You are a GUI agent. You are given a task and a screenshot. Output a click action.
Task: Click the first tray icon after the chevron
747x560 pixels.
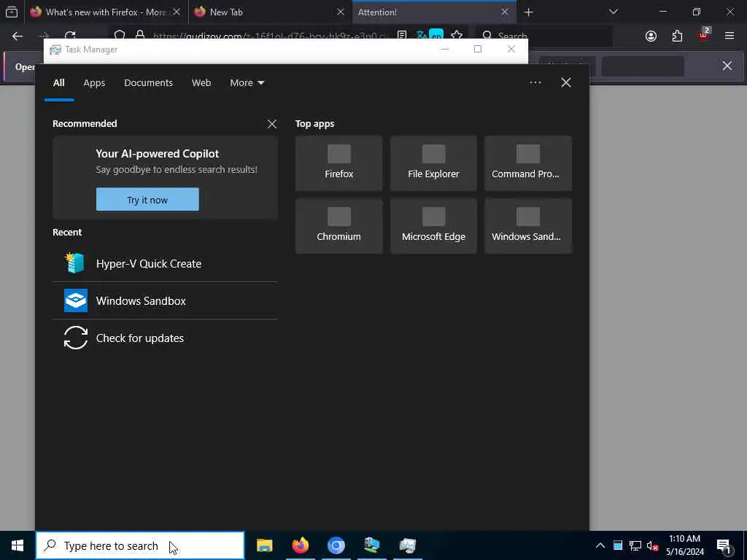tap(618, 545)
